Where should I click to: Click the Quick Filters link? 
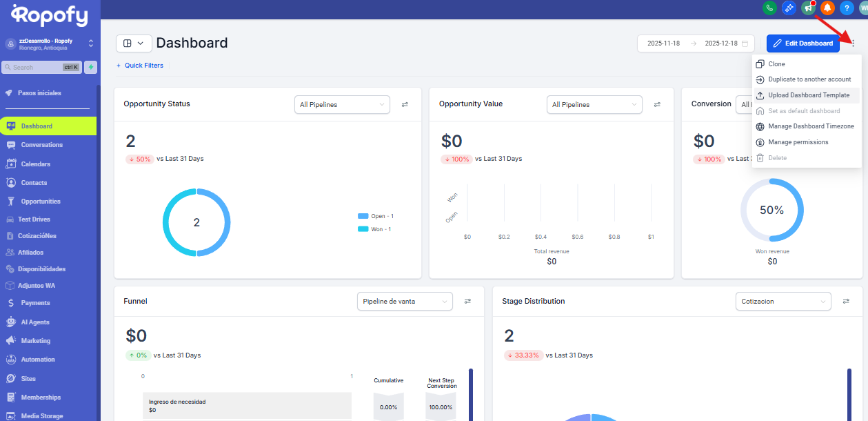[140, 66]
